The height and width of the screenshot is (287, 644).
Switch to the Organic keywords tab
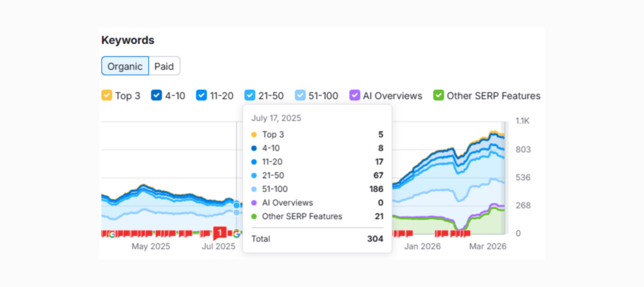click(125, 66)
